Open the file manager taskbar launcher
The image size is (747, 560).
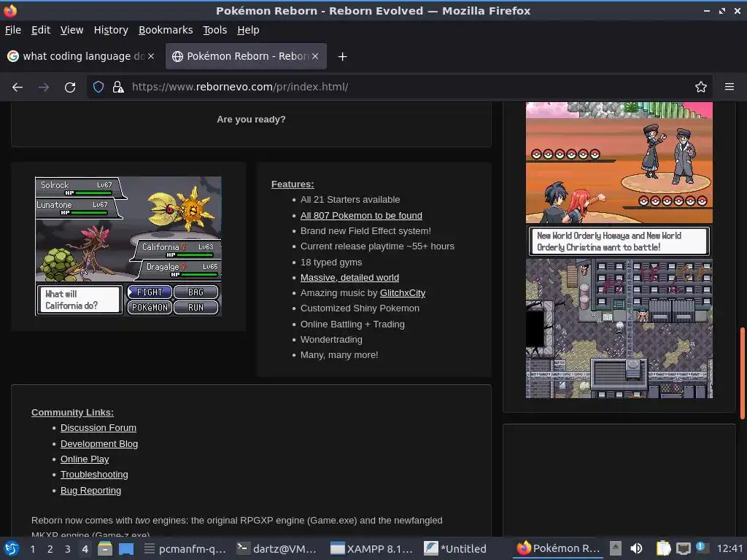105,549
